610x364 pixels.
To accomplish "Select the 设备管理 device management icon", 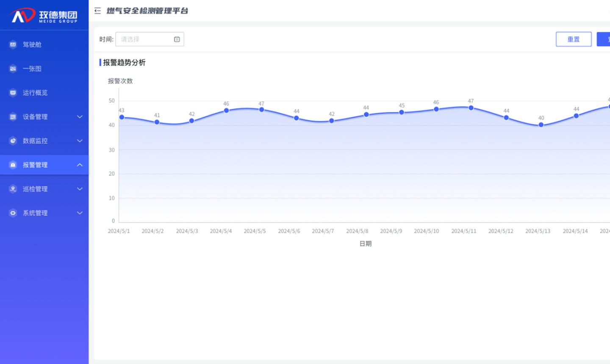I will (x=12, y=116).
